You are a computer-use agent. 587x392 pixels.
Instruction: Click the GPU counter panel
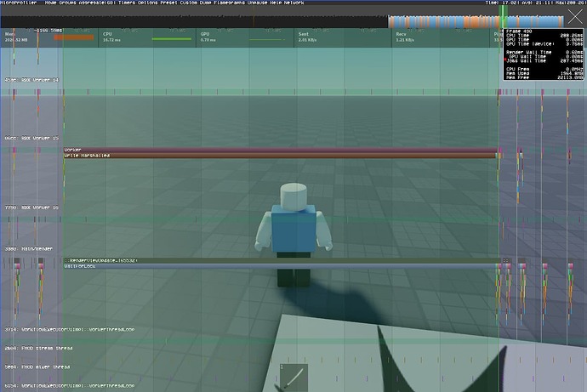(245, 37)
